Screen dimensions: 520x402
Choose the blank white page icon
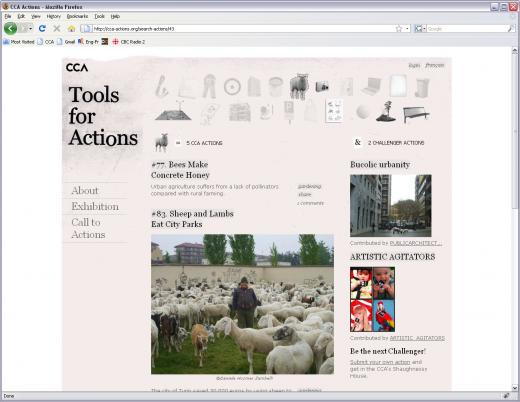pos(398,86)
